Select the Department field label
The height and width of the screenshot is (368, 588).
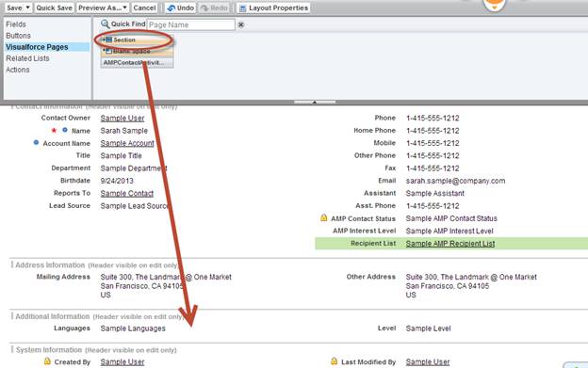71,168
